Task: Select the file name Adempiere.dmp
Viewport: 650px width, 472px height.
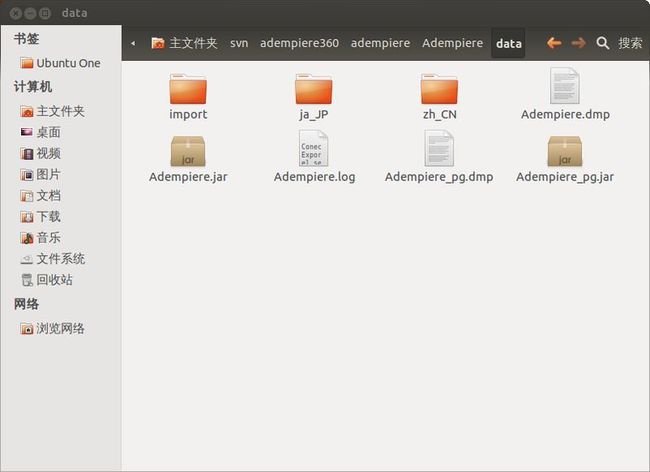Action: pyautogui.click(x=565, y=114)
